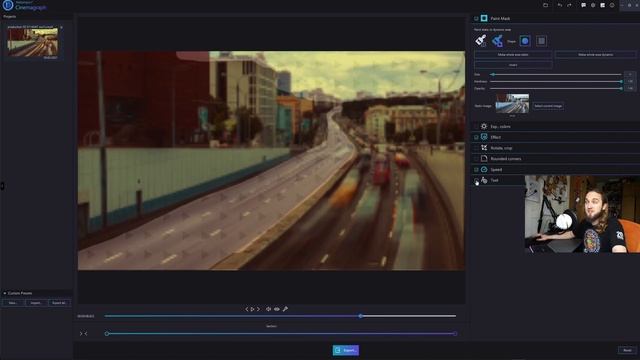The height and width of the screenshot is (360, 640).
Task: Play the cinemagraph preview
Action: pos(252,309)
